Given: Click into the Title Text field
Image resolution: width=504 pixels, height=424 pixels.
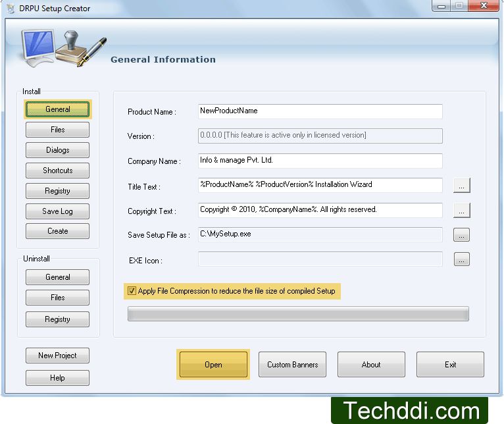Looking at the screenshot, I should click(x=320, y=185).
